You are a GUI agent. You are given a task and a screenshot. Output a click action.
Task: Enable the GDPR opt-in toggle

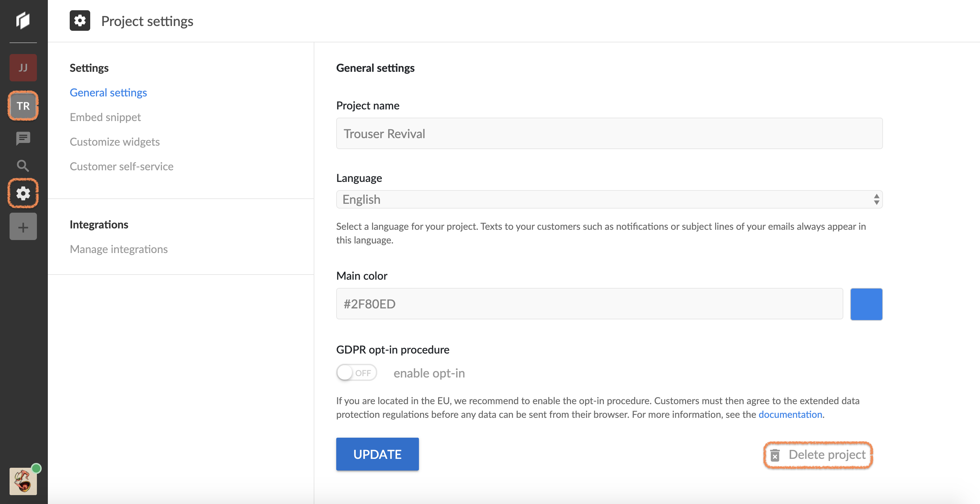point(356,373)
